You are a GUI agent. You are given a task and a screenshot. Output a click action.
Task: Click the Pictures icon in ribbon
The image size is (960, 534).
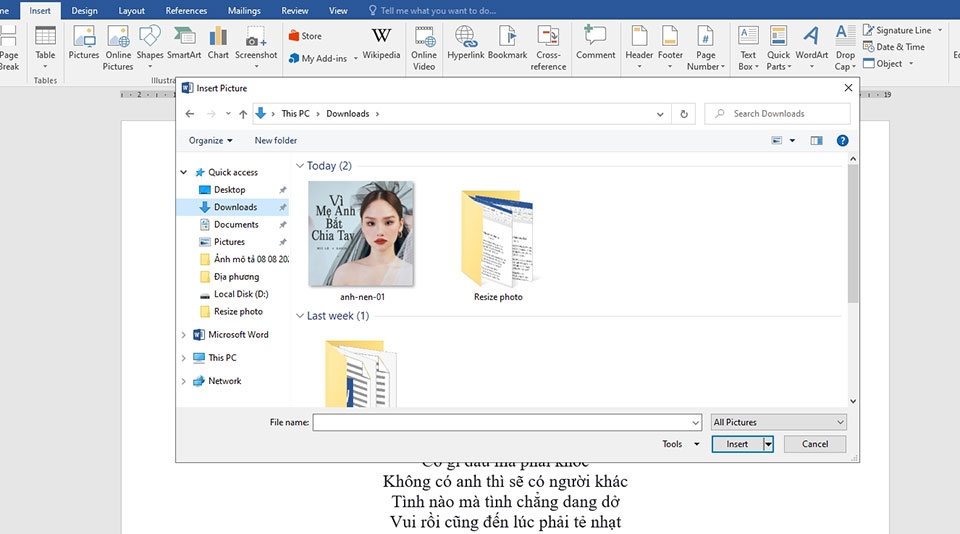(84, 43)
